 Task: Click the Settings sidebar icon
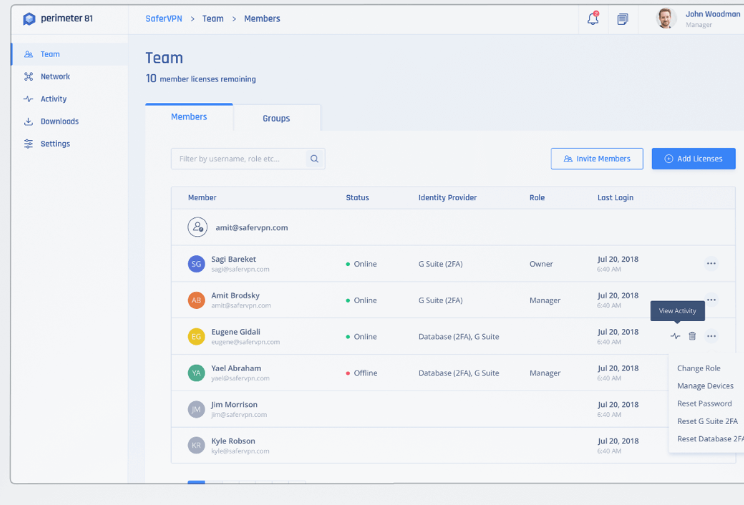pyautogui.click(x=28, y=144)
